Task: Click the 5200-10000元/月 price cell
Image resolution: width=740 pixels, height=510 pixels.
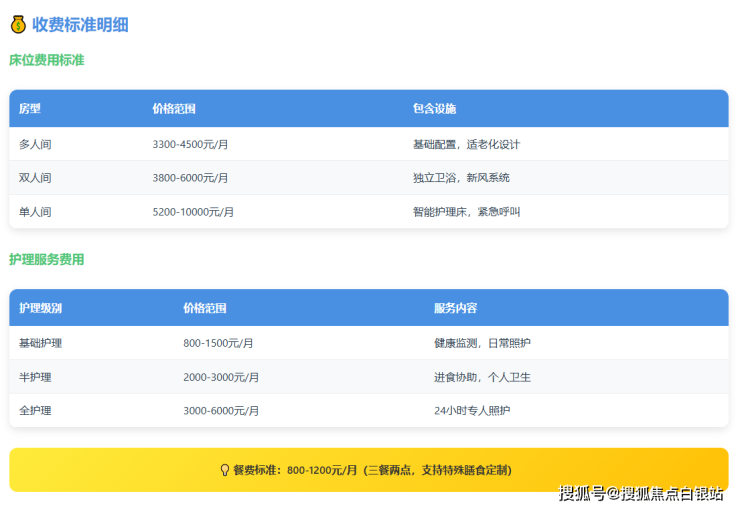Action: [x=193, y=212]
